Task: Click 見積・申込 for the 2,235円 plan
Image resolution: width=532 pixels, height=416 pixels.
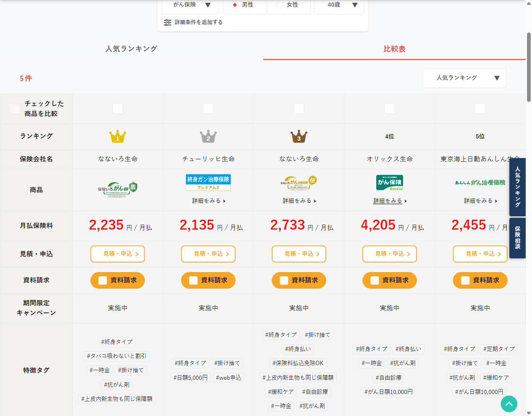Action: 118,254
